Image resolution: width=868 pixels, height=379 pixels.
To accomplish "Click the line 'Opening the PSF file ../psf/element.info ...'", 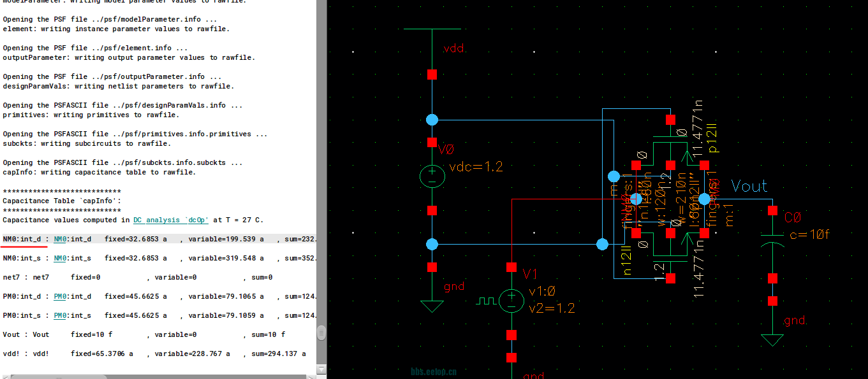I will (x=95, y=48).
